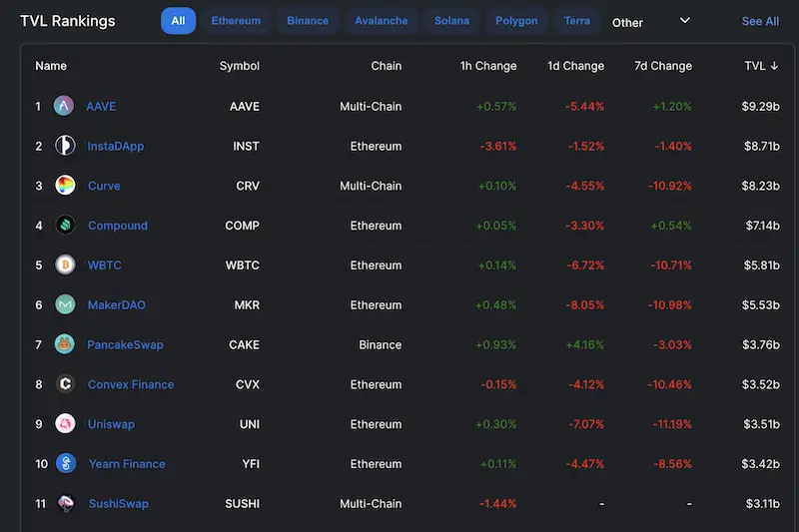Open the PancakeSwap protocol link
This screenshot has height=532, width=799.
126,344
